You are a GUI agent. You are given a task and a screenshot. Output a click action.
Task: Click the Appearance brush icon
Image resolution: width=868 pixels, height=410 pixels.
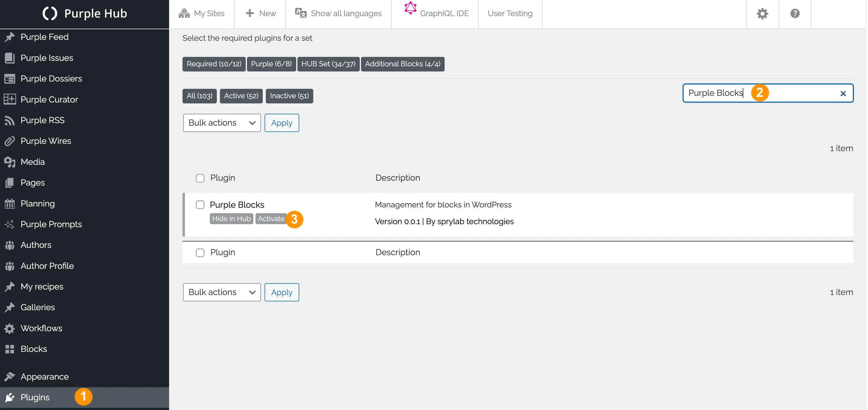(x=10, y=376)
